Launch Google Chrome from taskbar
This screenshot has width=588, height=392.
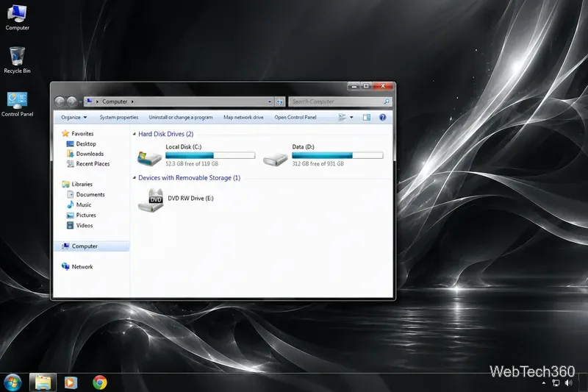tap(100, 382)
